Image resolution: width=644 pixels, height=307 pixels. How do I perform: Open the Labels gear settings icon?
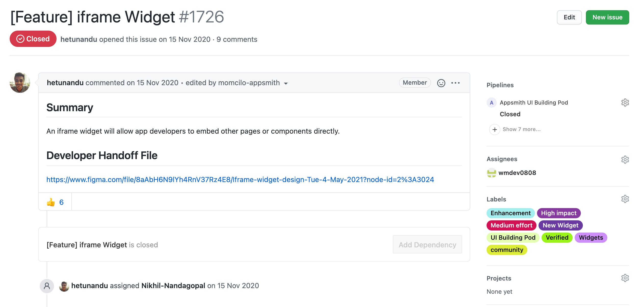click(625, 199)
